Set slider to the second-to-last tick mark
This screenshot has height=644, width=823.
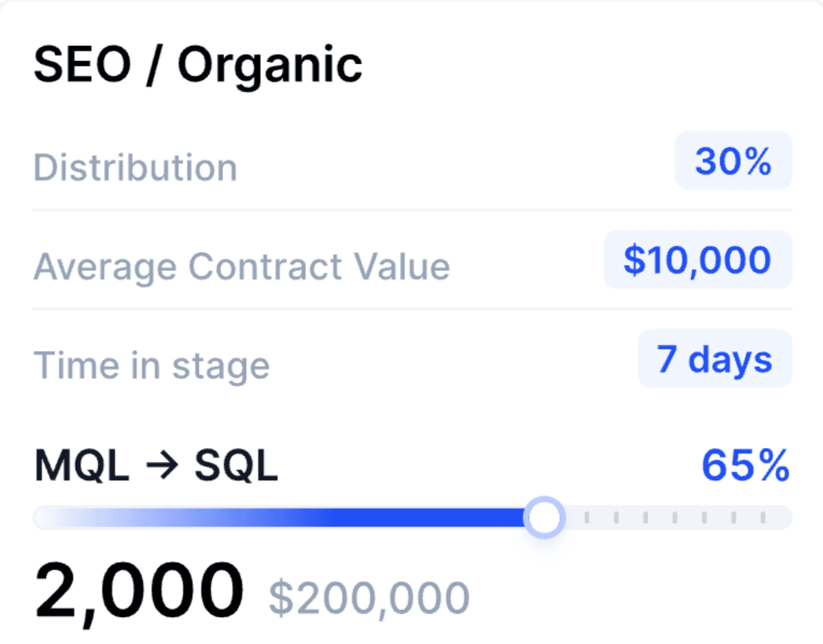(734, 517)
